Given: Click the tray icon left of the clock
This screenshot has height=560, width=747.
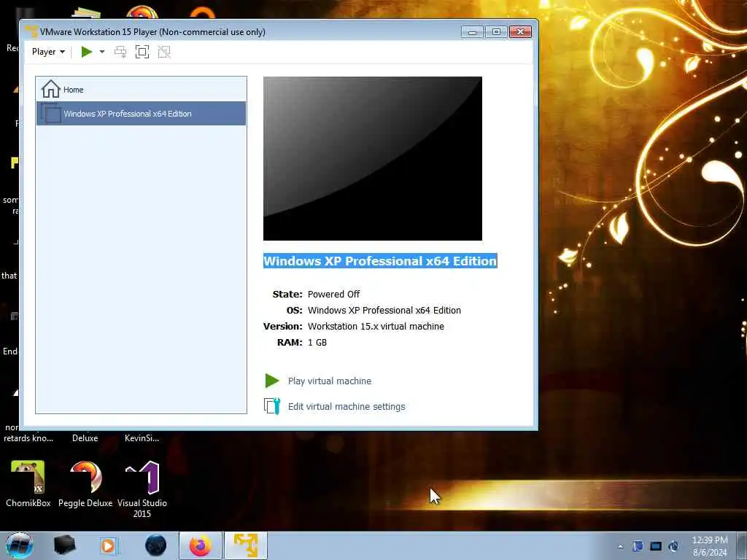Looking at the screenshot, I should tap(673, 546).
